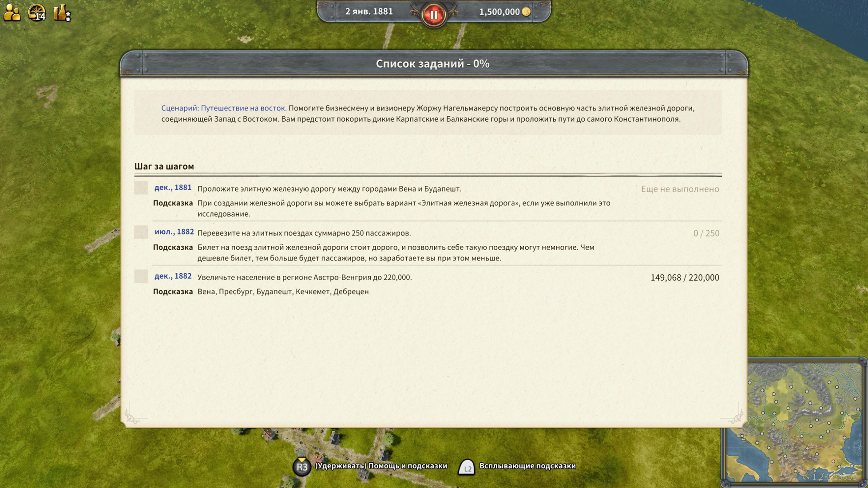Click the '149,068 / 220,000' population progress

click(684, 278)
